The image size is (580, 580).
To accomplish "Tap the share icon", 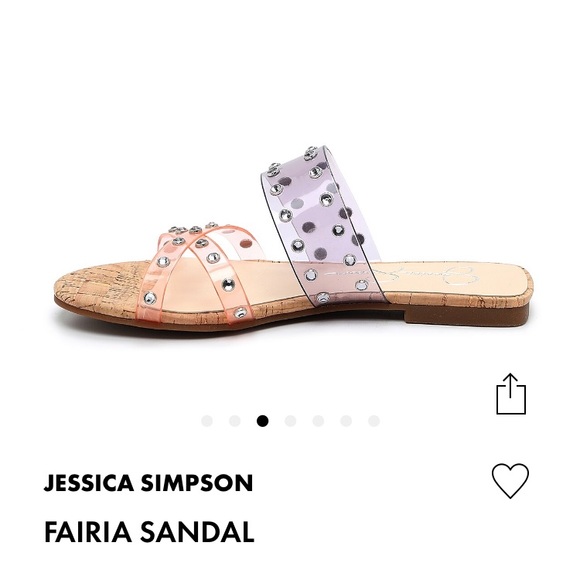I will coord(511,394).
